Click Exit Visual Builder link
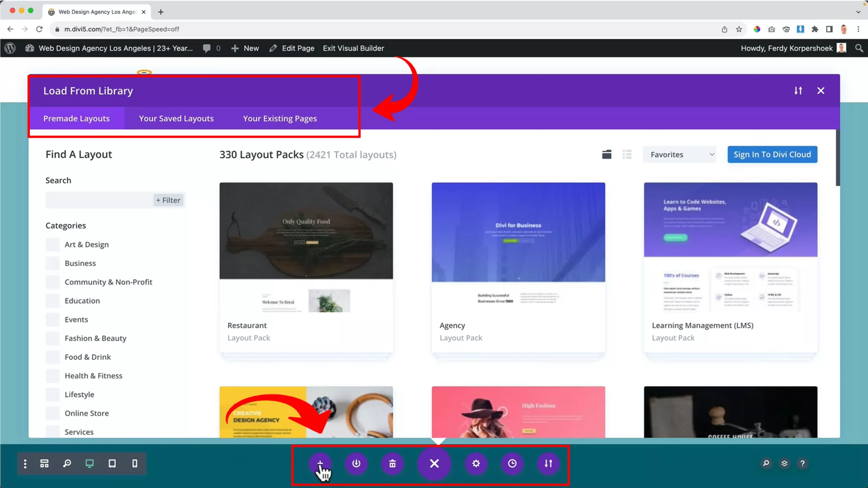 [x=354, y=48]
